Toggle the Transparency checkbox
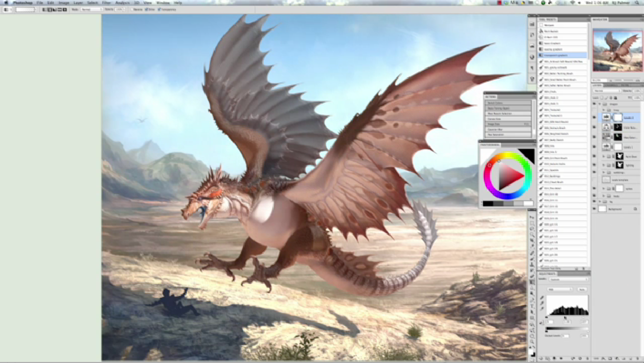Screen dimensions: 644x363 (159, 10)
